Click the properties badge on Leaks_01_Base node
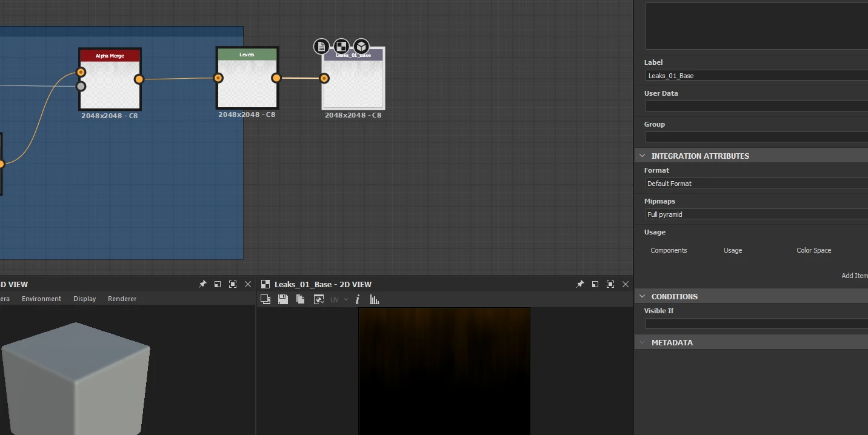This screenshot has width=868, height=435. pos(321,47)
